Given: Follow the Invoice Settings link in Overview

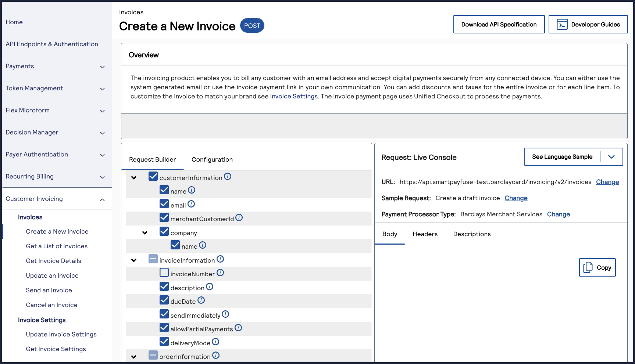Looking at the screenshot, I should [294, 96].
